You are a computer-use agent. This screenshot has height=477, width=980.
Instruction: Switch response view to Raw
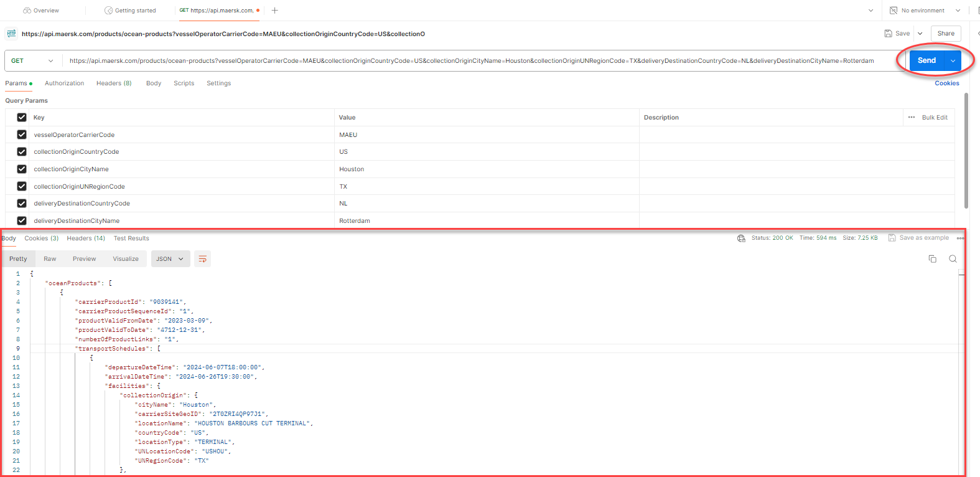pyautogui.click(x=50, y=259)
